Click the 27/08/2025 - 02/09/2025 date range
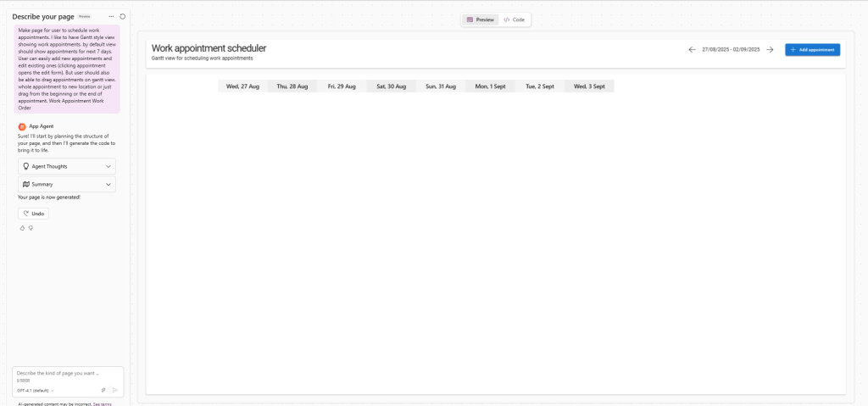This screenshot has width=868, height=406. point(731,50)
